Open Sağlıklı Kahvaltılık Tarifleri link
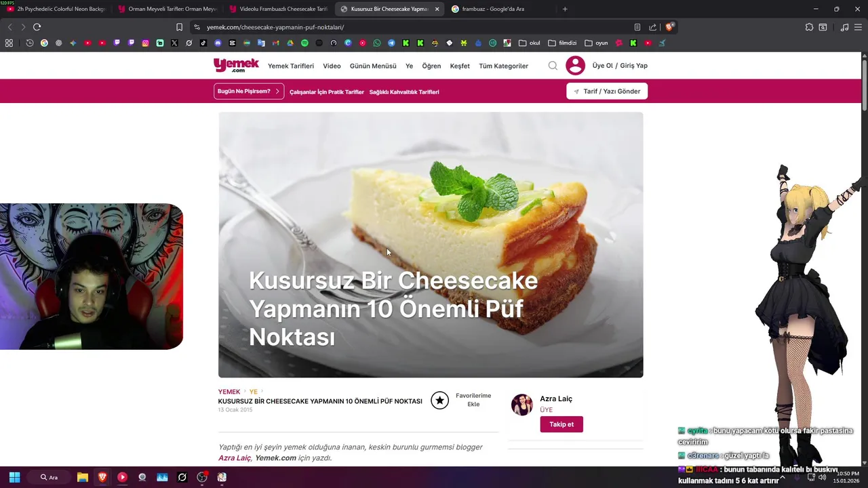 (404, 92)
